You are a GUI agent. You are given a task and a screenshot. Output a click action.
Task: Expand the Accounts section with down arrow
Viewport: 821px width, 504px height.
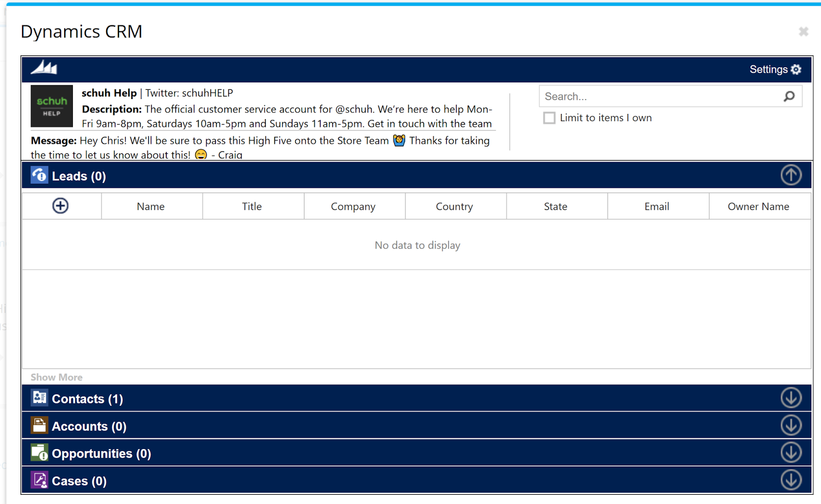[x=791, y=425]
